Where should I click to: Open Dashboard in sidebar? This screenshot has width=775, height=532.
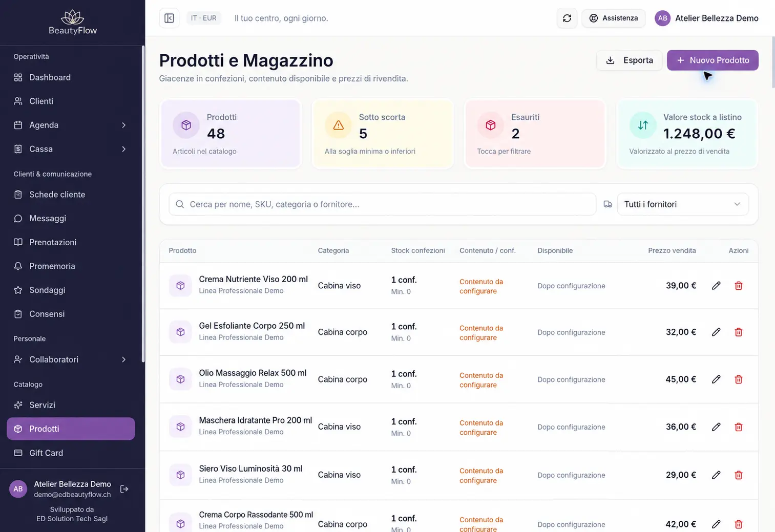pyautogui.click(x=71, y=77)
